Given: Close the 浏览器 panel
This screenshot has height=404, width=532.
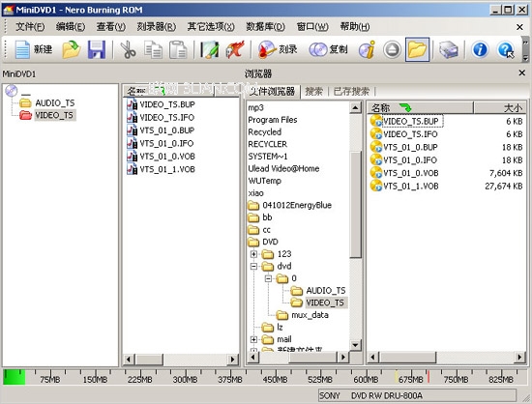Looking at the screenshot, I should point(521,72).
